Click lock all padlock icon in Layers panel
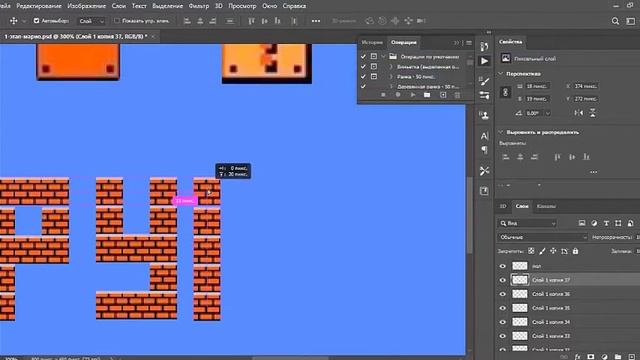 pos(575,251)
